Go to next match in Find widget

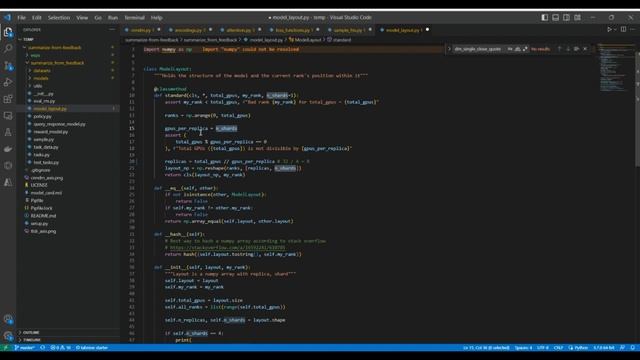[568, 49]
